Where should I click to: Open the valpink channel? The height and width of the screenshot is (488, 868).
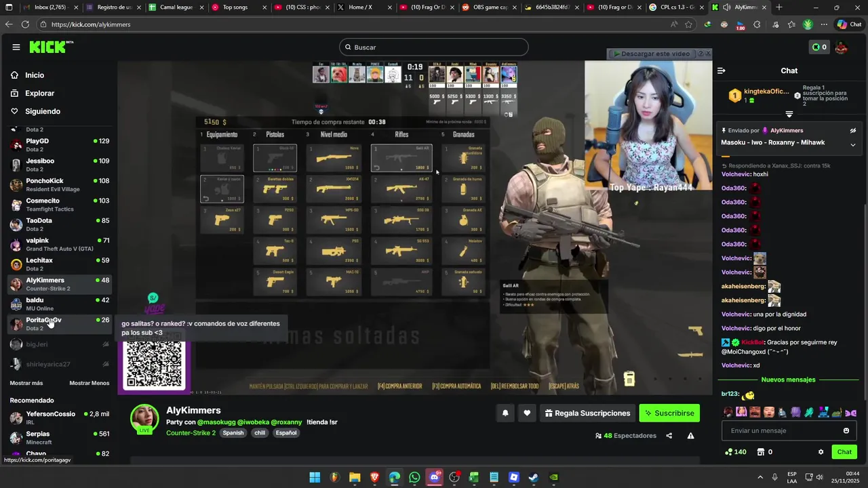pyautogui.click(x=60, y=244)
